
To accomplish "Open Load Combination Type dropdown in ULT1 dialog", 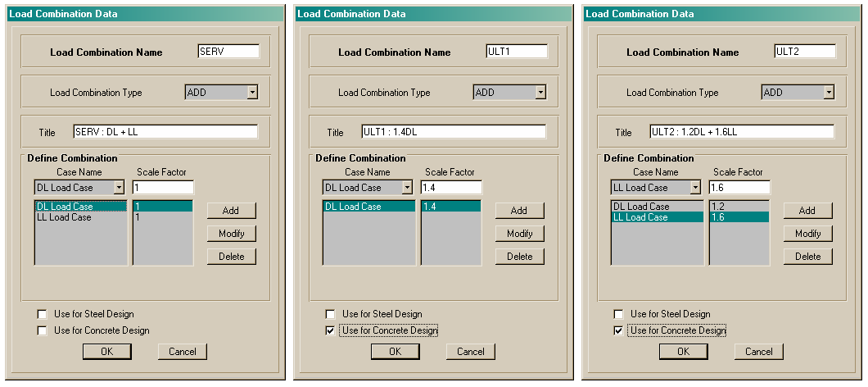I will coord(540,93).
